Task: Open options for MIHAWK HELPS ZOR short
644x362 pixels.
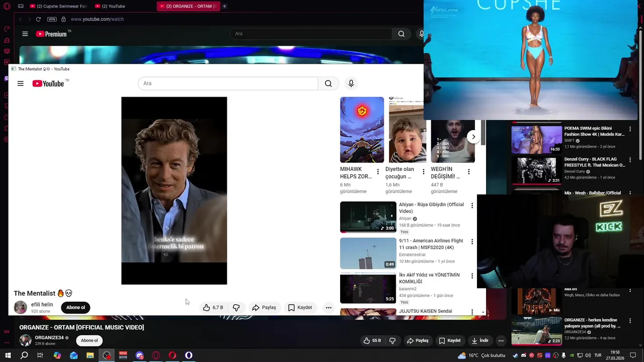Action: [x=378, y=172]
